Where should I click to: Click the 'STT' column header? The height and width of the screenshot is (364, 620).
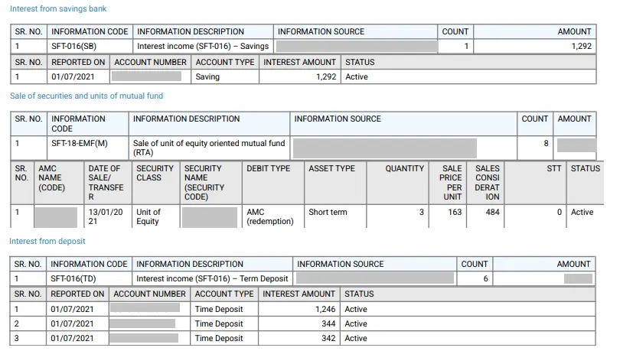(554, 168)
